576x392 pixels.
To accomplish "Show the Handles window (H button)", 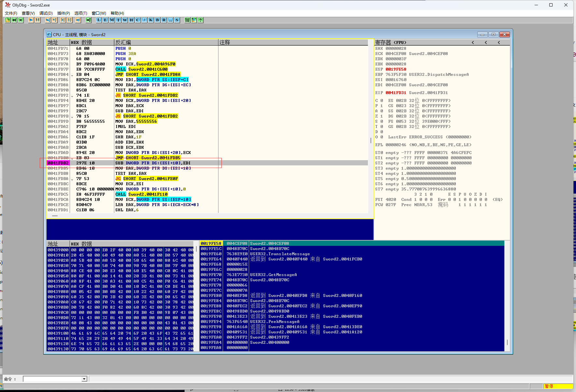I will [132, 20].
